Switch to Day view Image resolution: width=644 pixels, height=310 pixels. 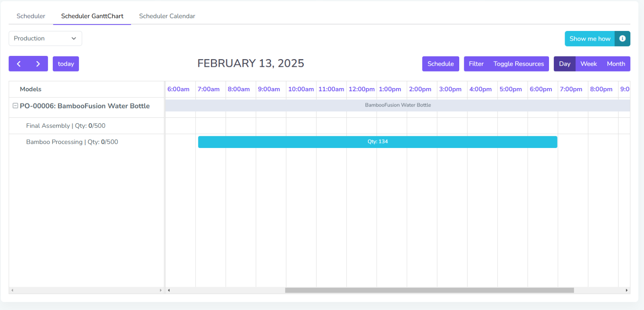coord(564,64)
